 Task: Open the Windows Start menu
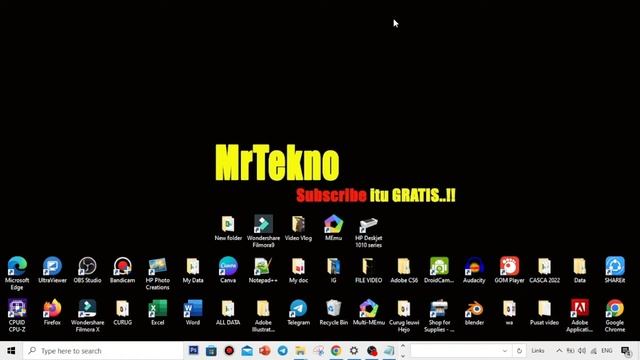tap(11, 351)
